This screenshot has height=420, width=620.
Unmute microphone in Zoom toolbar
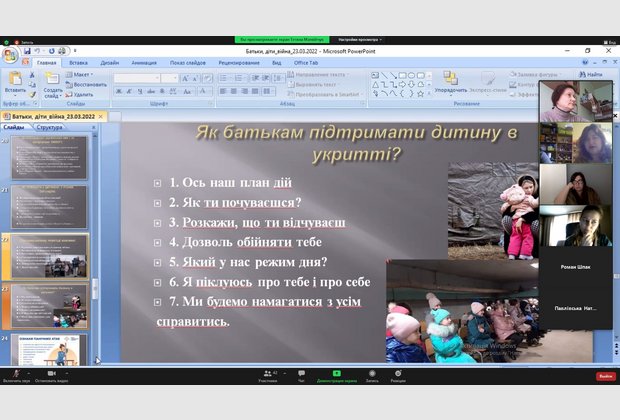click(15, 373)
